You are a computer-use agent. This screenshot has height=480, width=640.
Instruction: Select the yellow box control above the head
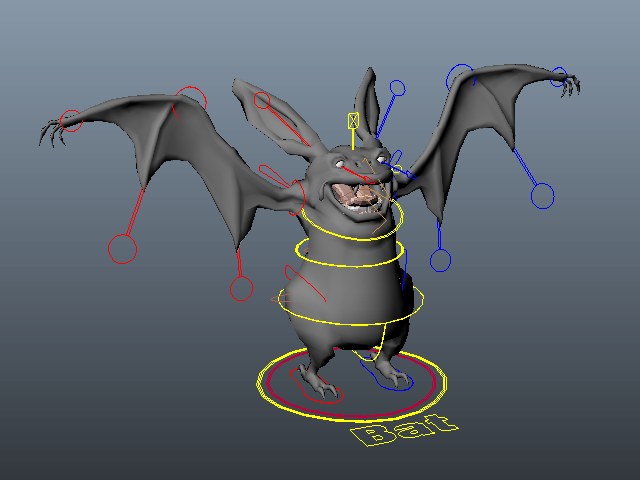[353, 121]
